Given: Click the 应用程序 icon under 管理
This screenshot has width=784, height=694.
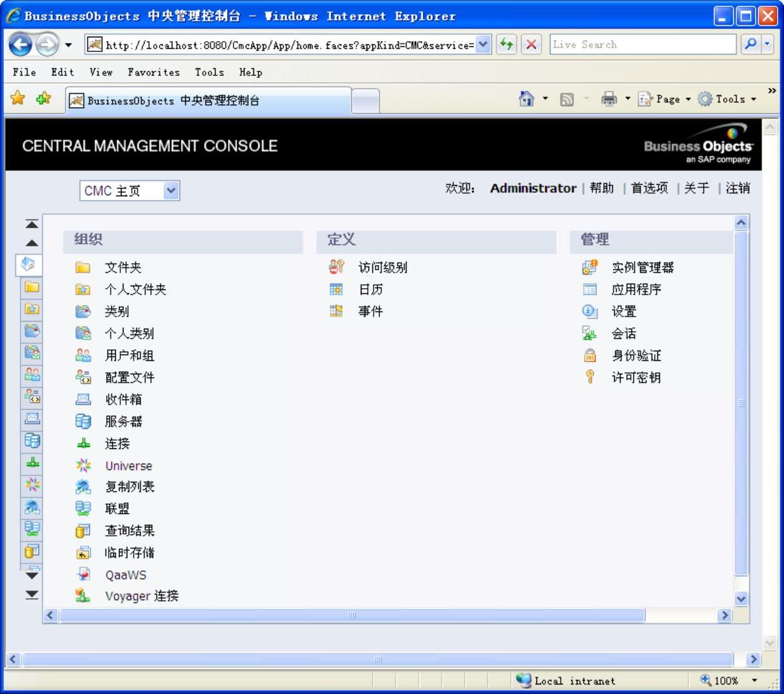Looking at the screenshot, I should point(590,289).
